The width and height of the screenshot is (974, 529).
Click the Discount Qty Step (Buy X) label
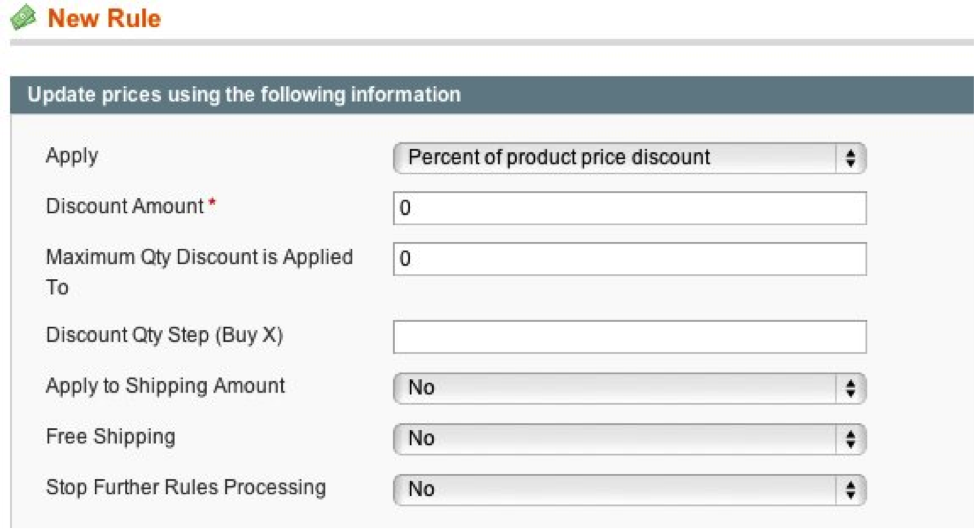click(165, 335)
